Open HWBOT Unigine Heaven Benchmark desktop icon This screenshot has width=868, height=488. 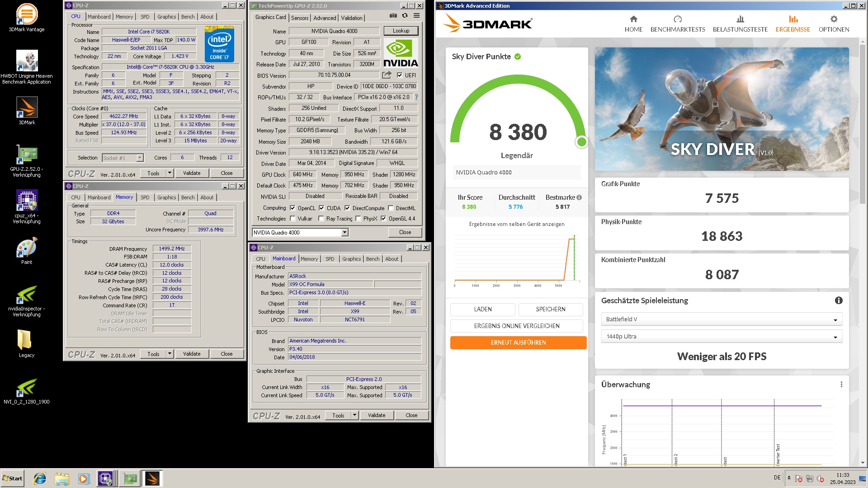[27, 66]
